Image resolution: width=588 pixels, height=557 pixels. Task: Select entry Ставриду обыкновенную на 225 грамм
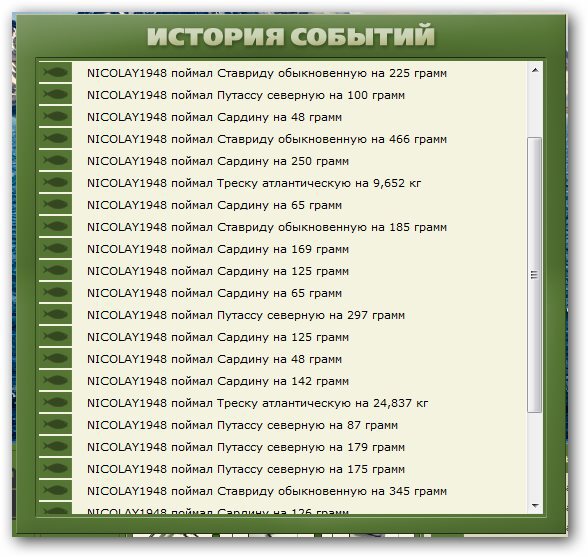267,73
